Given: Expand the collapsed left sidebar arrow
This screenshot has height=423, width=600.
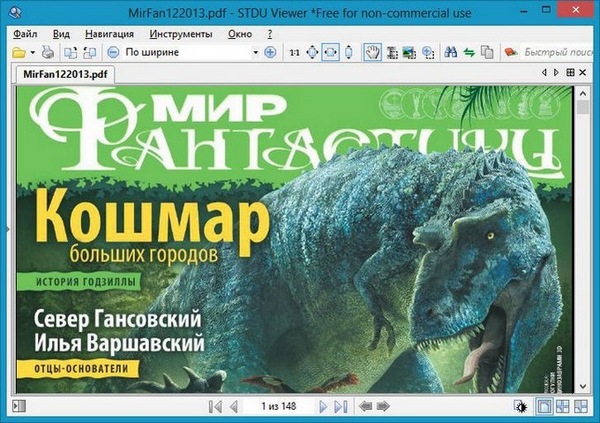Looking at the screenshot, I should pos(8,229).
